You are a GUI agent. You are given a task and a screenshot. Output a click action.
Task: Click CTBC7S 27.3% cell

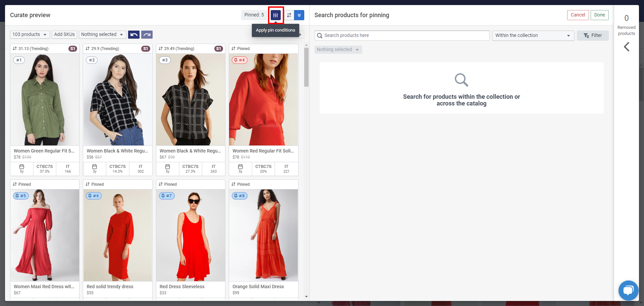pos(191,169)
